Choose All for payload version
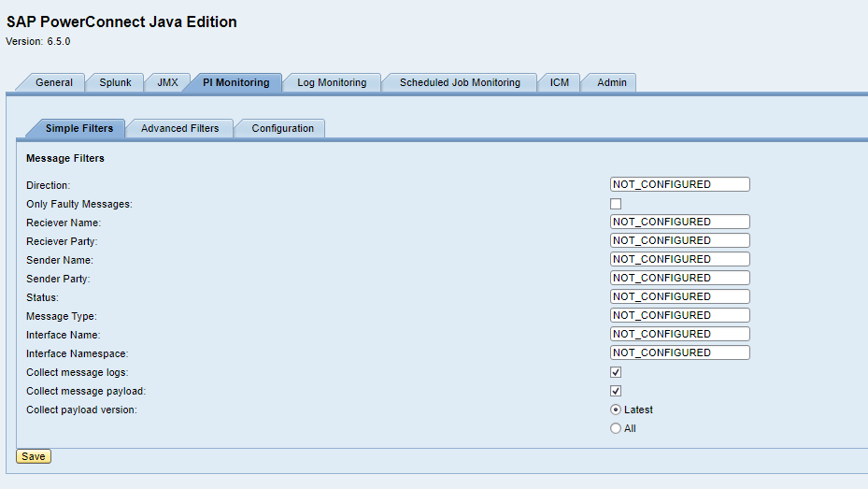868x489 pixels. 616,428
